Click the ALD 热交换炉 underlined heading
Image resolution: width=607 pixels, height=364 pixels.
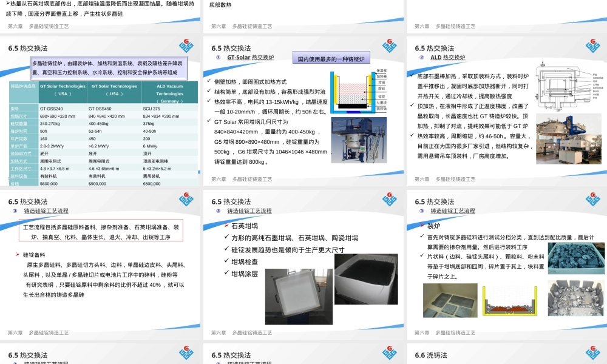pyautogui.click(x=448, y=57)
